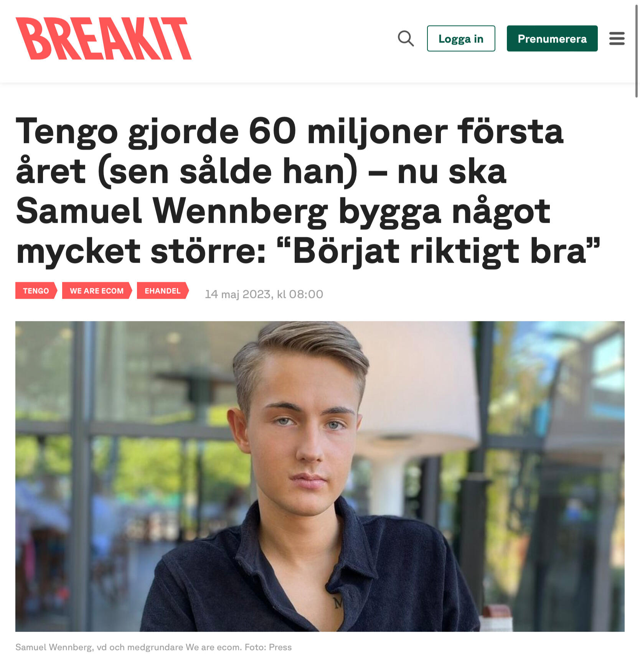Viewport: 640px width, 672px height.
Task: Open the search magnifier icon
Action: pos(406,39)
